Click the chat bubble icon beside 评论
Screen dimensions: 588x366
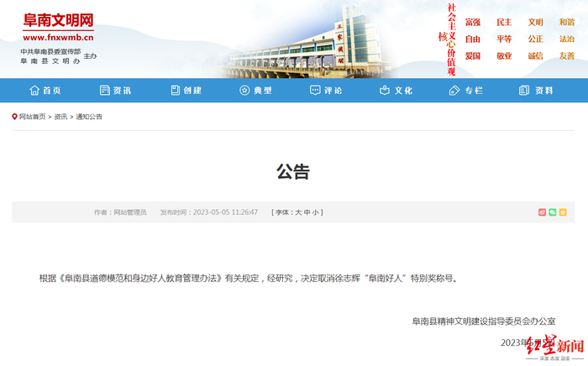(x=315, y=91)
